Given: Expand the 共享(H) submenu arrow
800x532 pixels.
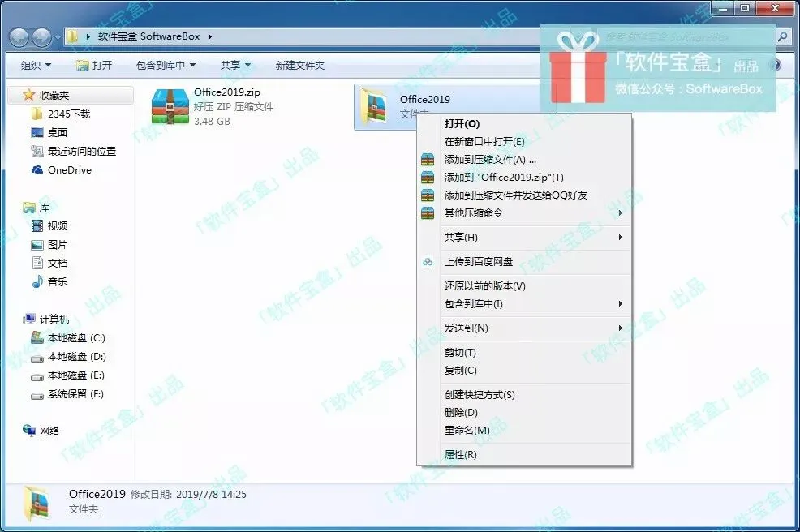Looking at the screenshot, I should click(621, 237).
